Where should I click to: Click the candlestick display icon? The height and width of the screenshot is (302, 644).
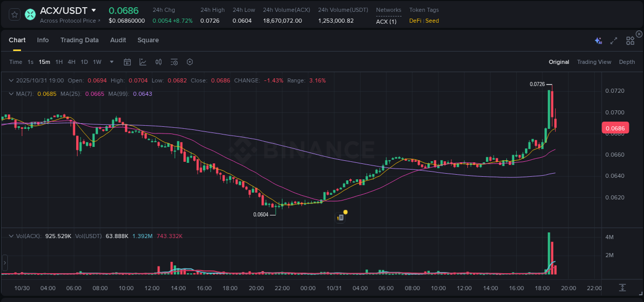[158, 62]
